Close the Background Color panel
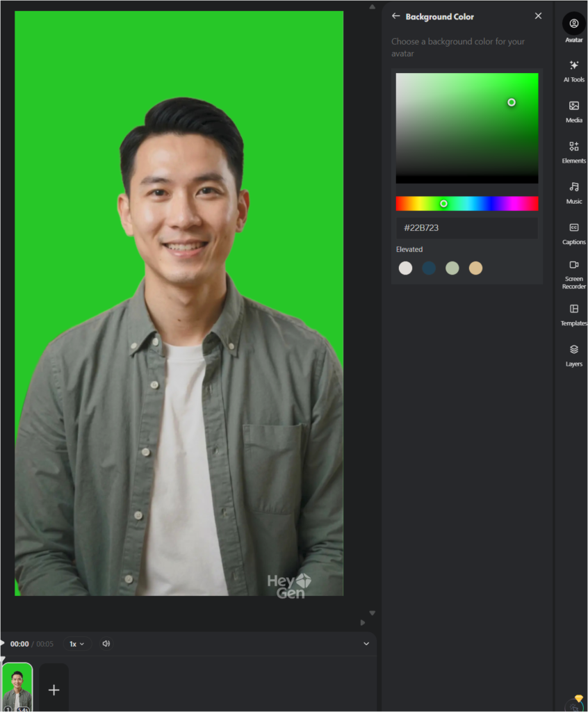This screenshot has width=588, height=712. [538, 16]
